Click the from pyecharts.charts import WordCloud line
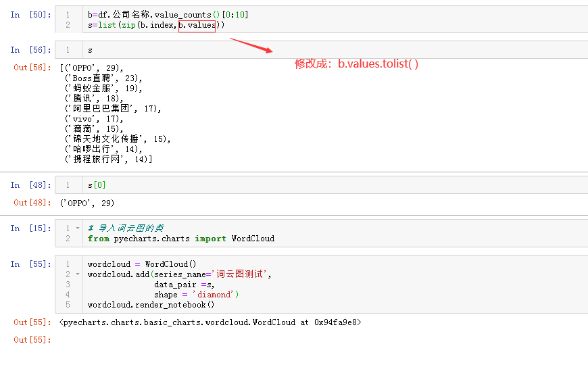This screenshot has height=392, width=588. click(181, 238)
